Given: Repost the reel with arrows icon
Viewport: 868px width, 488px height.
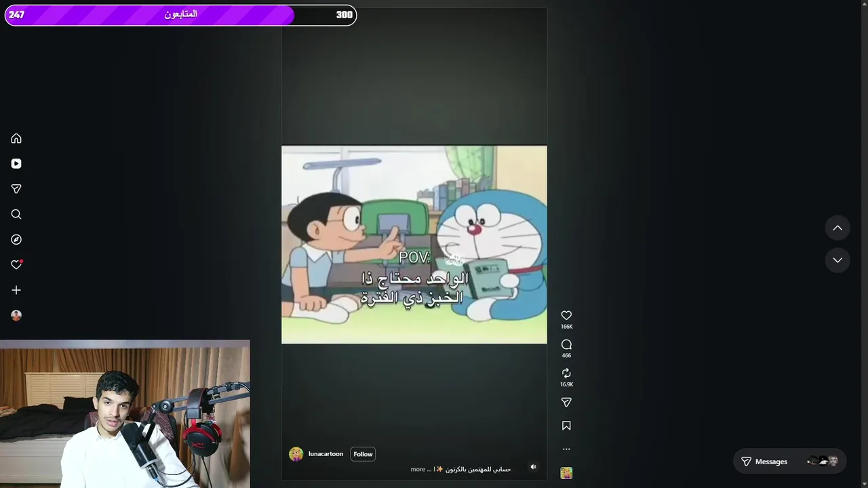Looking at the screenshot, I should pos(566,373).
